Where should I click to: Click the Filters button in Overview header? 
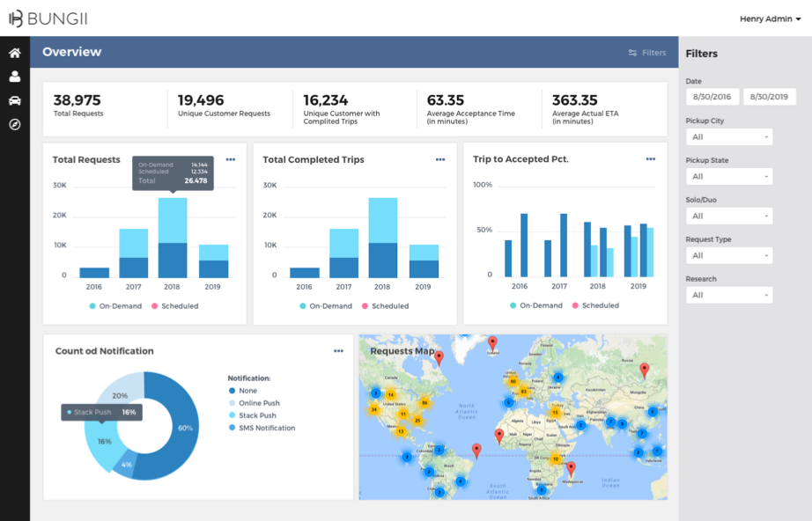[x=647, y=53]
